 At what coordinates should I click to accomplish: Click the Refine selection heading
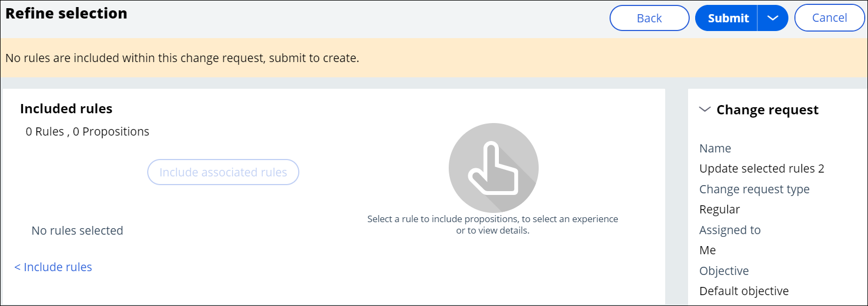(67, 14)
